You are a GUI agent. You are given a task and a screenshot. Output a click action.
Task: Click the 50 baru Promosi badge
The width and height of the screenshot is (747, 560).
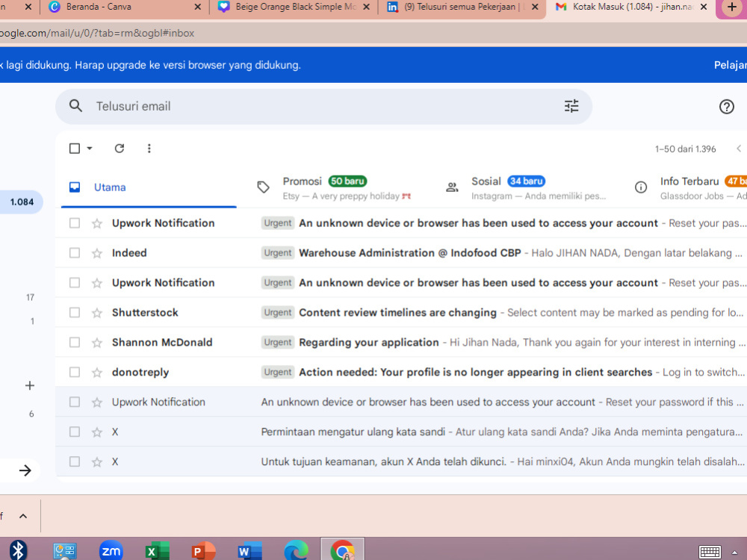click(x=347, y=181)
